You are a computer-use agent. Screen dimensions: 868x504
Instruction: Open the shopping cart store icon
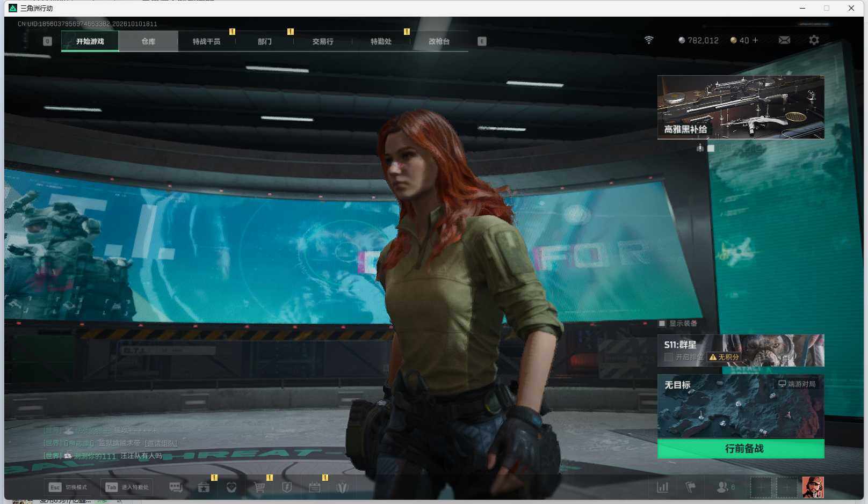[x=259, y=487]
